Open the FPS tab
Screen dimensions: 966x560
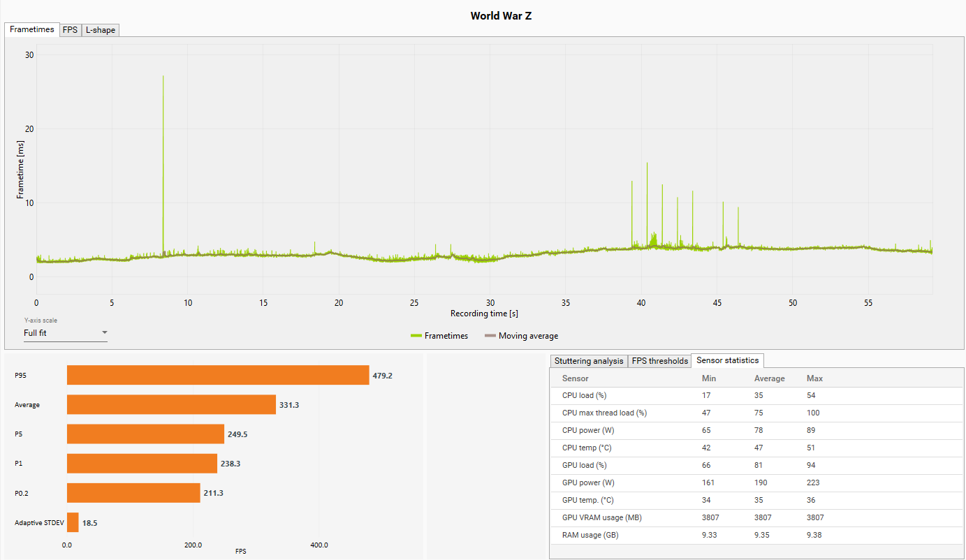71,30
